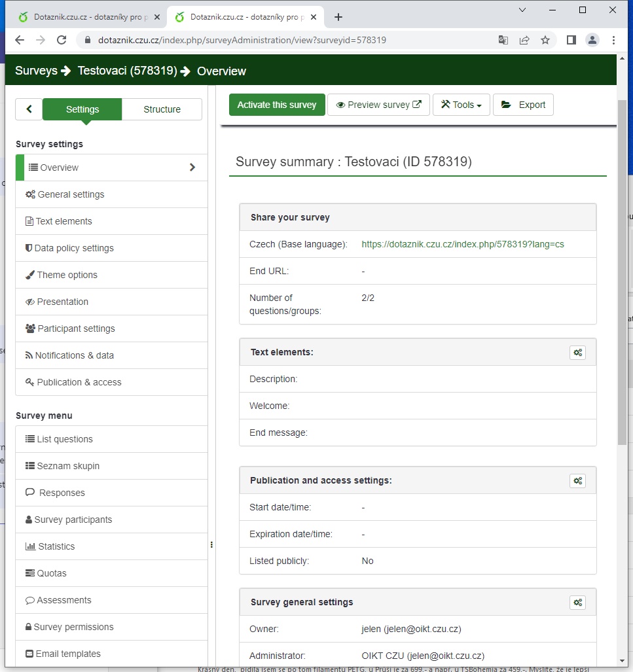Switch to the Structure tab
633x672 pixels.
point(162,109)
